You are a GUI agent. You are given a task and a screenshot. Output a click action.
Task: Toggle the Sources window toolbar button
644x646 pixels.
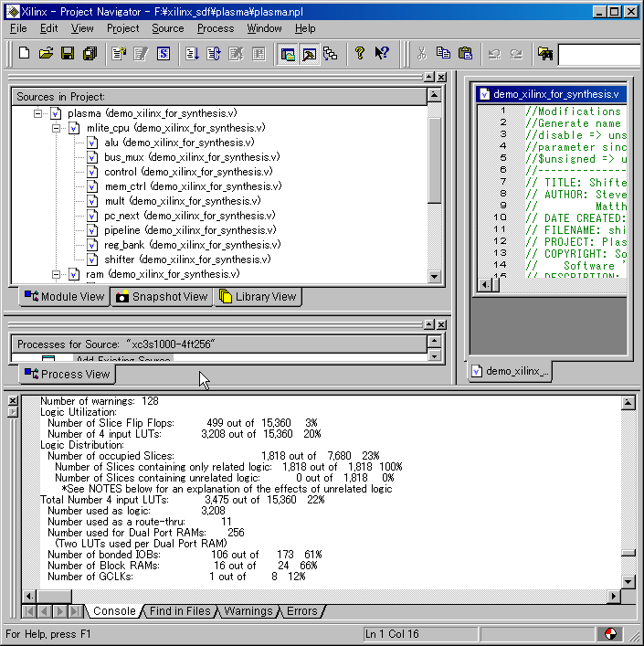pos(288,54)
